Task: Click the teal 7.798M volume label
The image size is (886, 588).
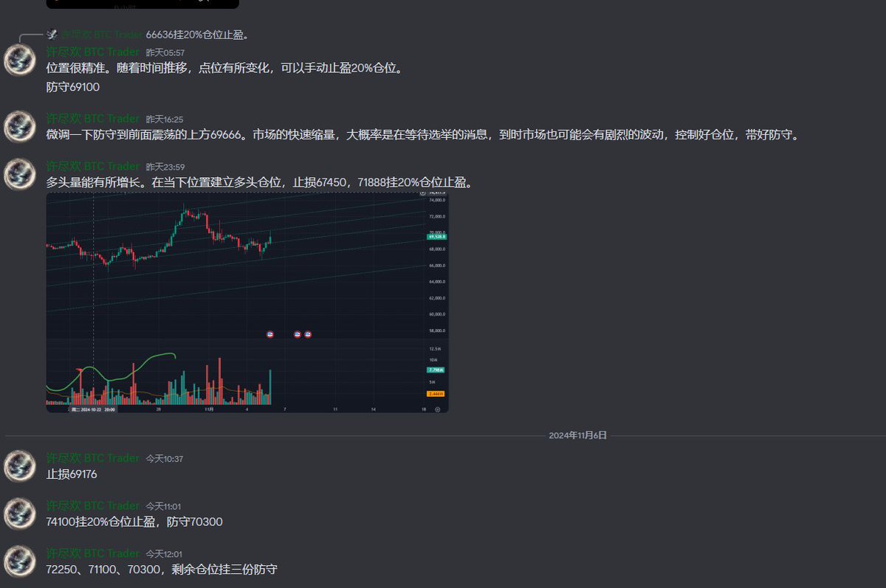Action: coord(434,370)
